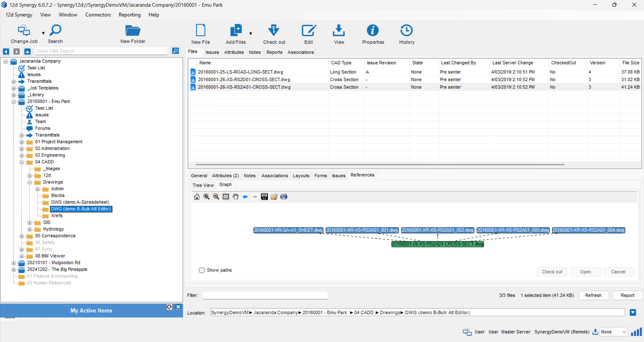
Task: Click the Refresh button
Action: (593, 295)
